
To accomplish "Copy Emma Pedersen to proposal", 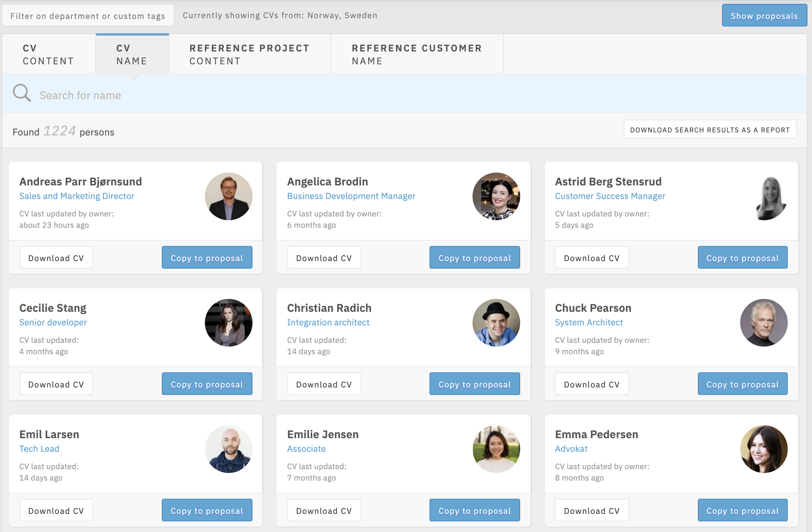I will click(743, 511).
